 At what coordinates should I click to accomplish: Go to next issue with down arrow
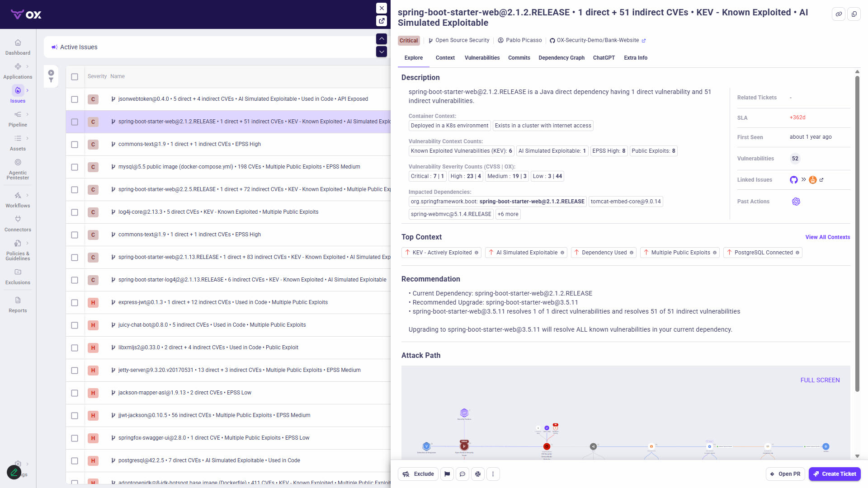pos(382,52)
